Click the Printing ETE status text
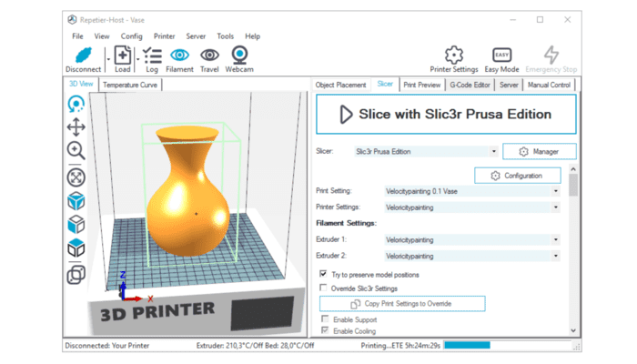The height and width of the screenshot is (364, 637). [x=400, y=345]
